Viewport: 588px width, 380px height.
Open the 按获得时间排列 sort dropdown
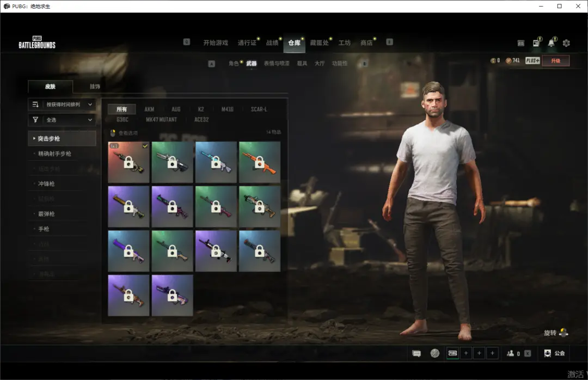coord(62,105)
